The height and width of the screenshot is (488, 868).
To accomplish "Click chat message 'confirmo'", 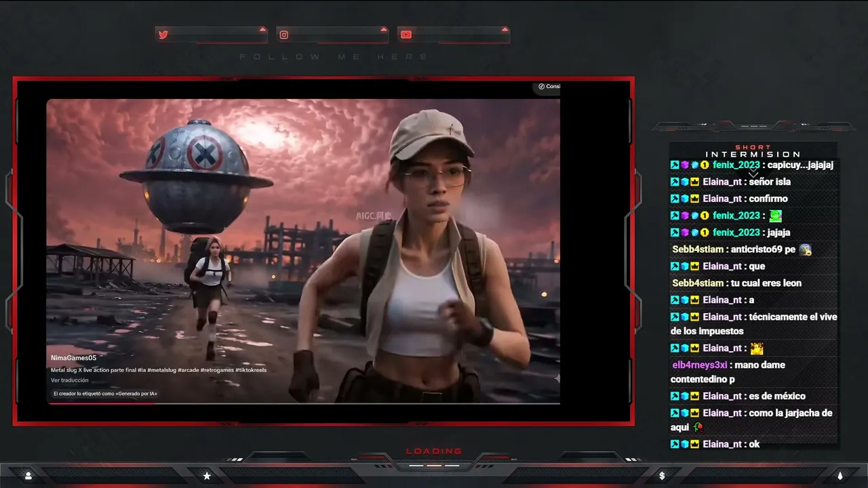I will pyautogui.click(x=768, y=199).
